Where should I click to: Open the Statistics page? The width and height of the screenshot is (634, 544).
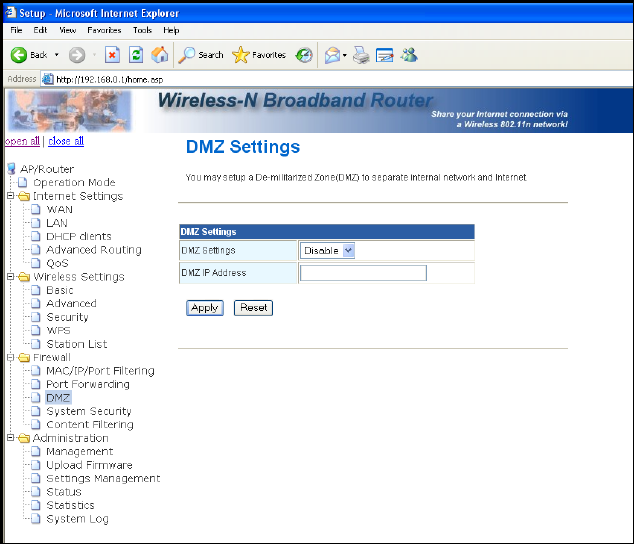70,505
